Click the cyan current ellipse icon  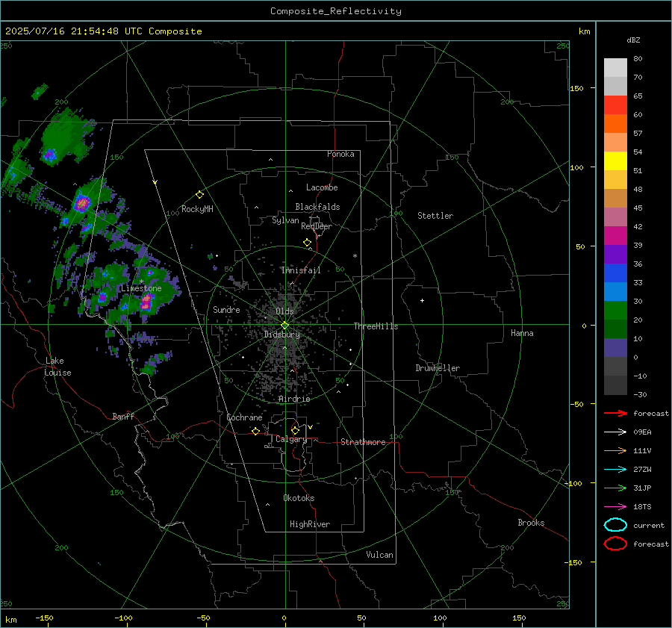[615, 525]
